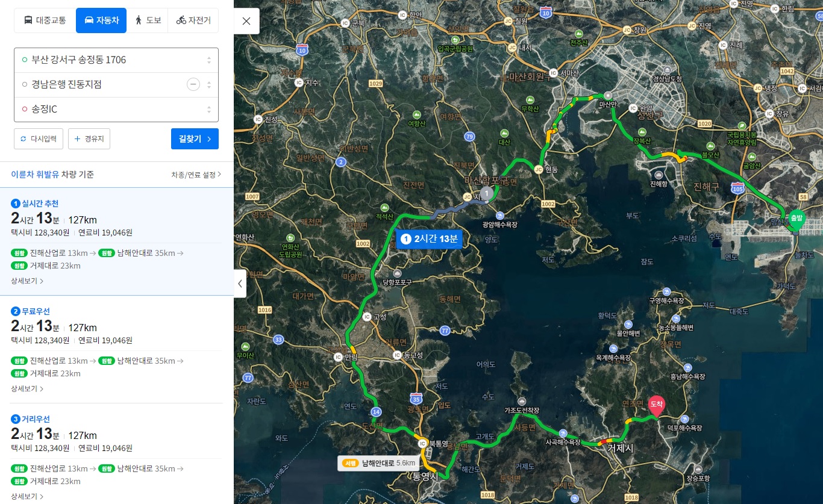Open 차종/연료 설정 options
Viewport: 823px width, 504px height.
pyautogui.click(x=196, y=175)
